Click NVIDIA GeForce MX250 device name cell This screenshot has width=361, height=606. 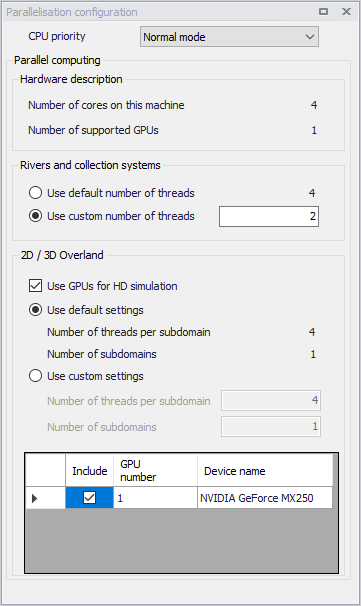tap(265, 498)
